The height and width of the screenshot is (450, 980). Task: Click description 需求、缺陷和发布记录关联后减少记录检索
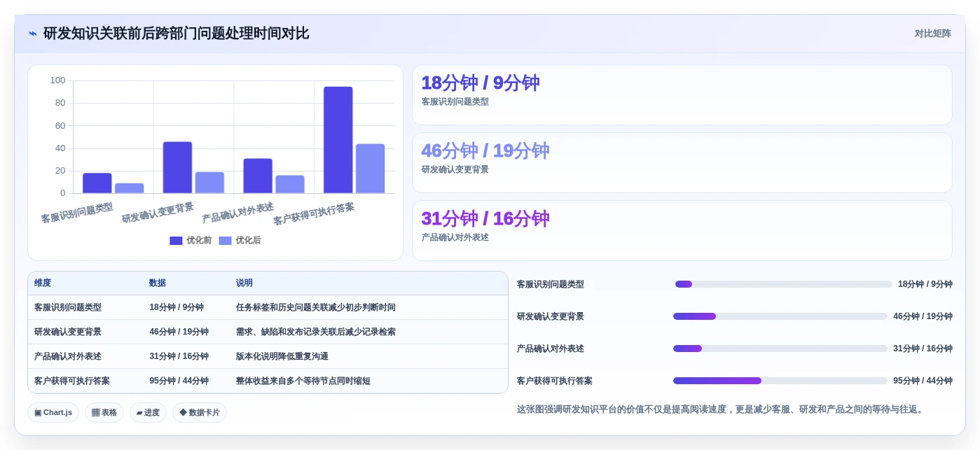(316, 332)
